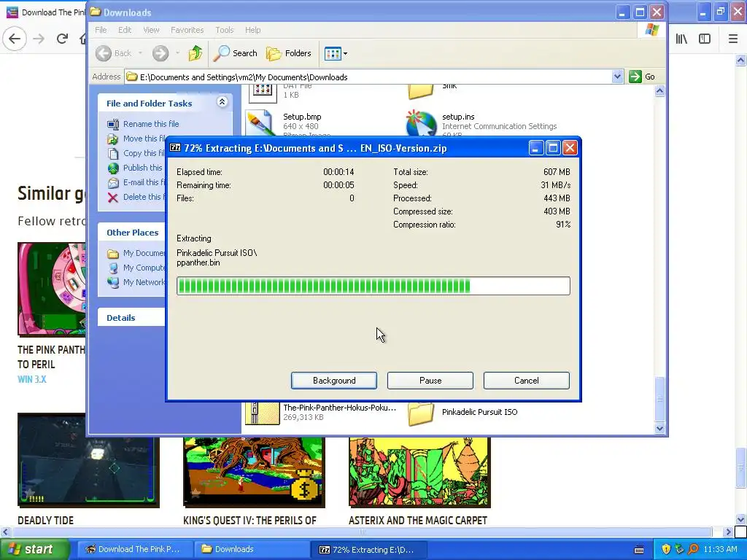
Task: Click the extraction progress bar
Action: 373,286
